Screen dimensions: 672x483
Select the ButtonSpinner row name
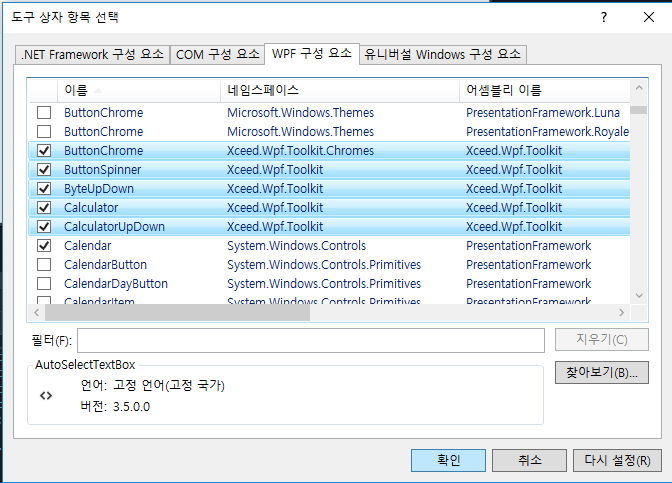pyautogui.click(x=102, y=170)
